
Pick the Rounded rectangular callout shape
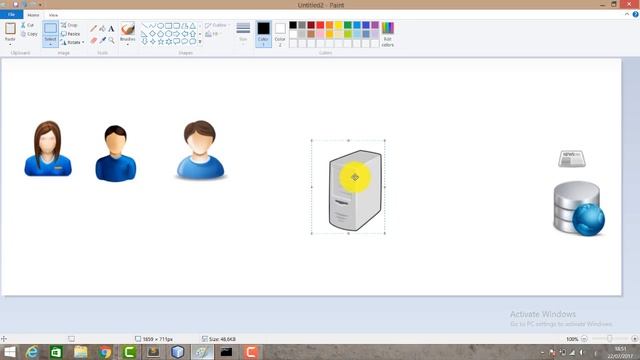(176, 42)
